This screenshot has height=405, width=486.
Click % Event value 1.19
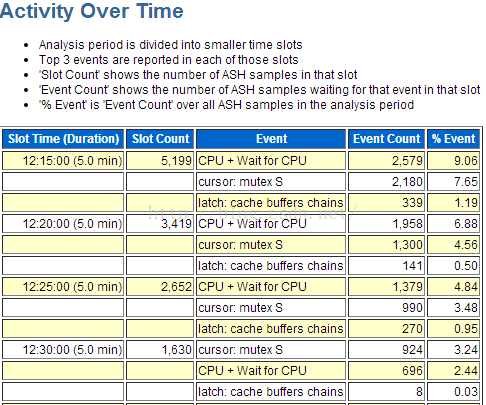(x=466, y=203)
